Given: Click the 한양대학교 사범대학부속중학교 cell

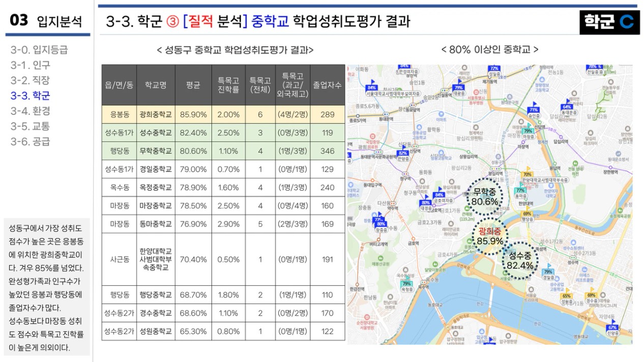Looking at the screenshot, I should pyautogui.click(x=156, y=259).
